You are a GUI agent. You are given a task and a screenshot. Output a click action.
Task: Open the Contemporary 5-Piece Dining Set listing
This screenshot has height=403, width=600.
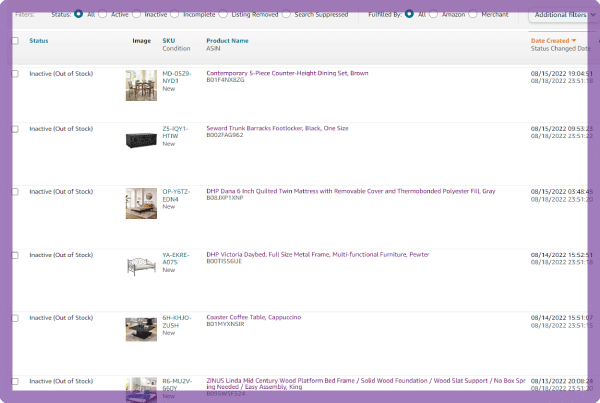pos(287,73)
